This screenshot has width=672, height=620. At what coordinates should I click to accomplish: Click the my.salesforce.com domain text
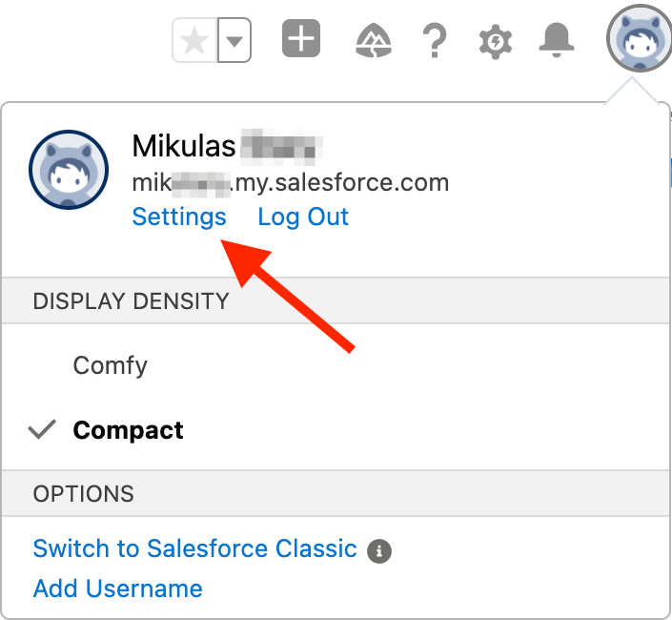click(x=291, y=182)
